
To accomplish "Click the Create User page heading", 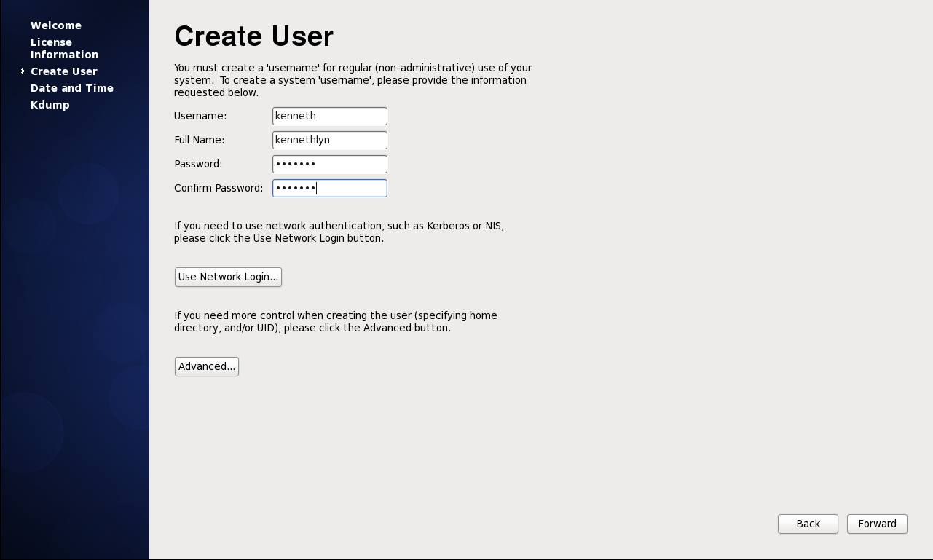I will 253,36.
